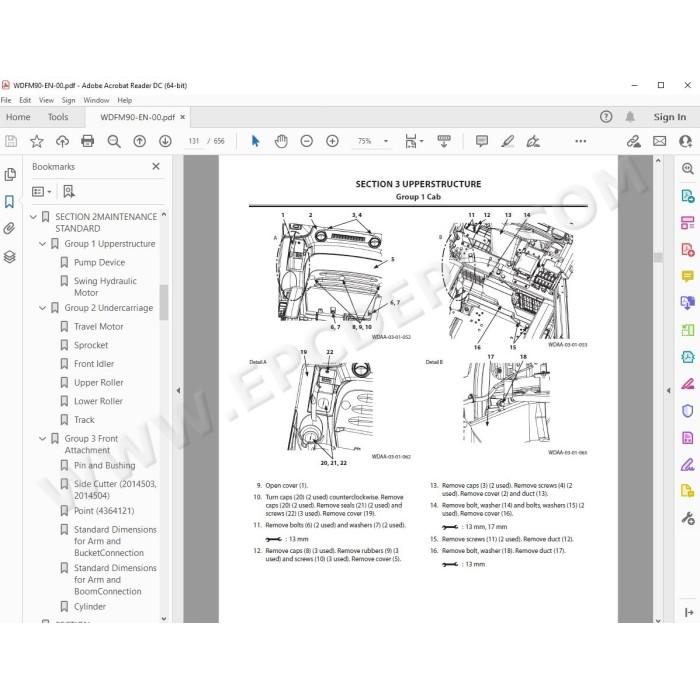Open the Window menu
The height and width of the screenshot is (700, 700).
[x=96, y=100]
